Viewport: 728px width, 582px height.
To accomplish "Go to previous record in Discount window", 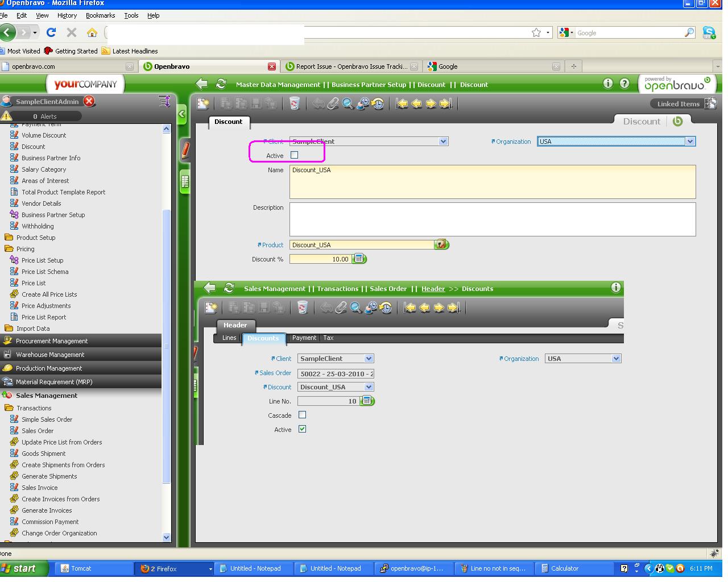I will (x=416, y=103).
